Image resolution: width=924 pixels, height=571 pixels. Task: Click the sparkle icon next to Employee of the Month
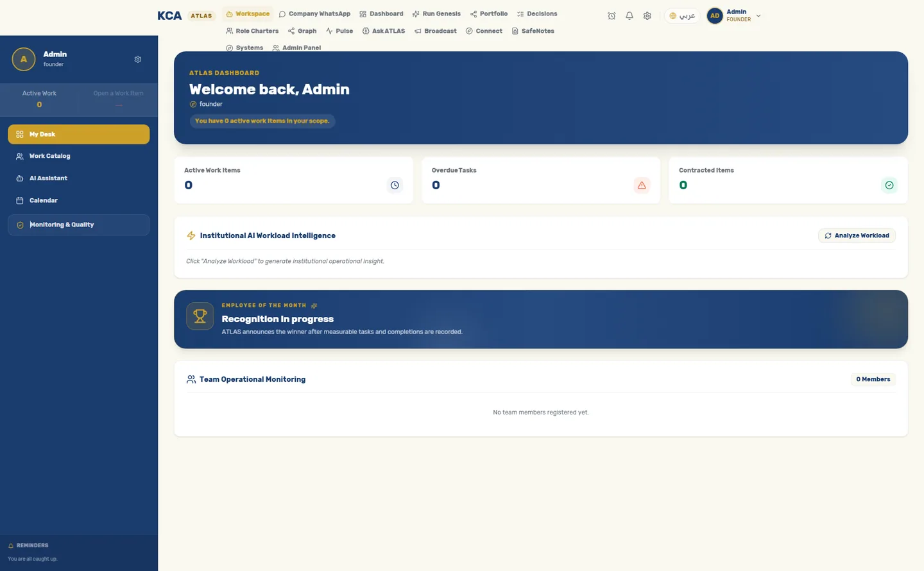tap(314, 305)
